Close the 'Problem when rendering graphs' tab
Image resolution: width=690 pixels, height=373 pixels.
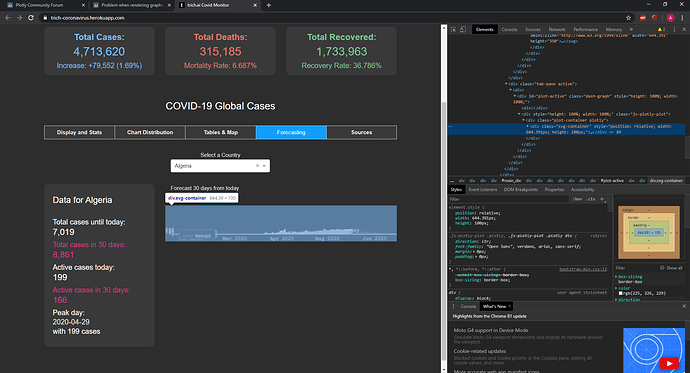[x=169, y=5]
